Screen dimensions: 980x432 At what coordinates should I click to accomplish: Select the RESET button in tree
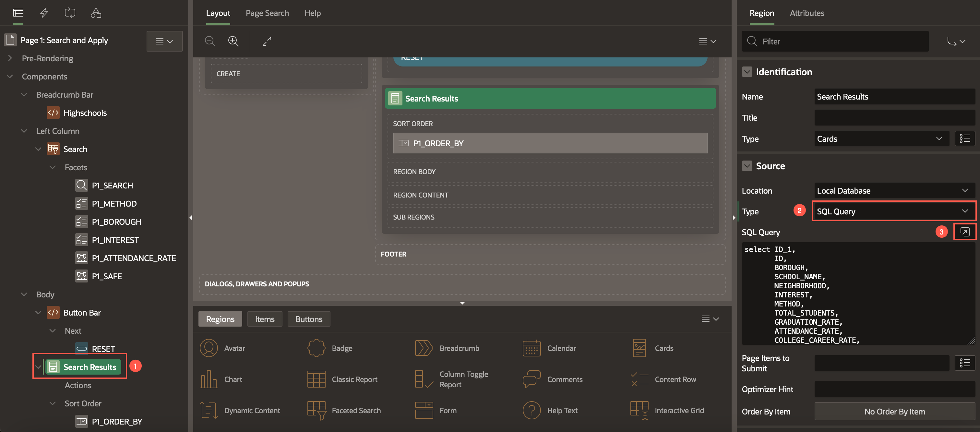coord(95,349)
